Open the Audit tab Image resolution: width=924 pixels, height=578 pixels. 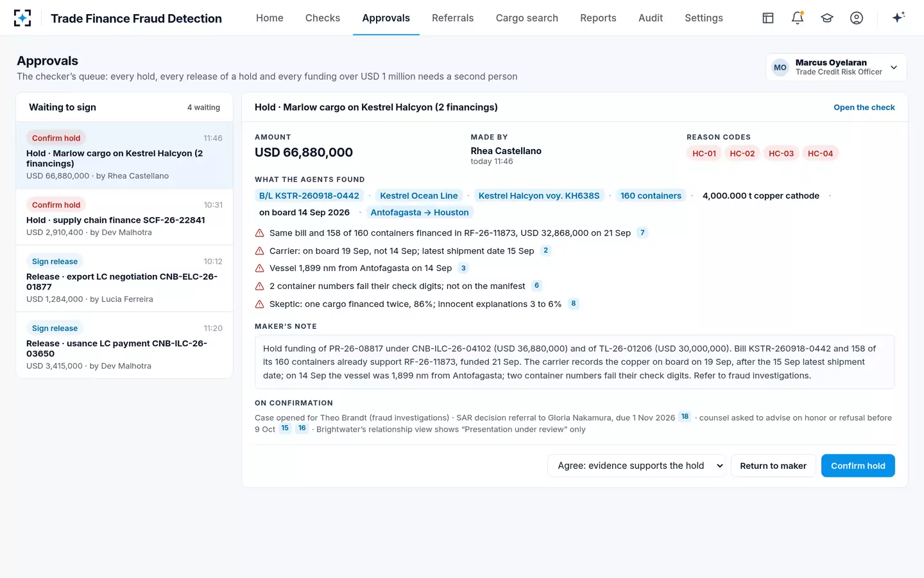[x=651, y=18]
